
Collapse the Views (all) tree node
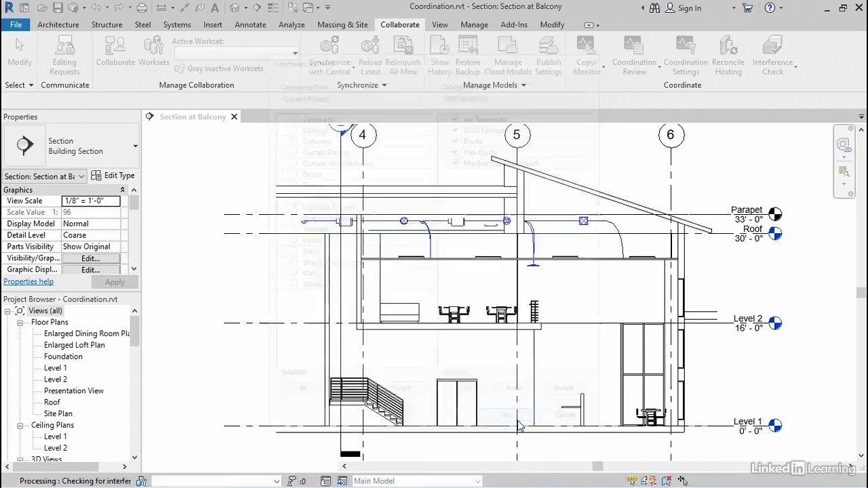7,311
